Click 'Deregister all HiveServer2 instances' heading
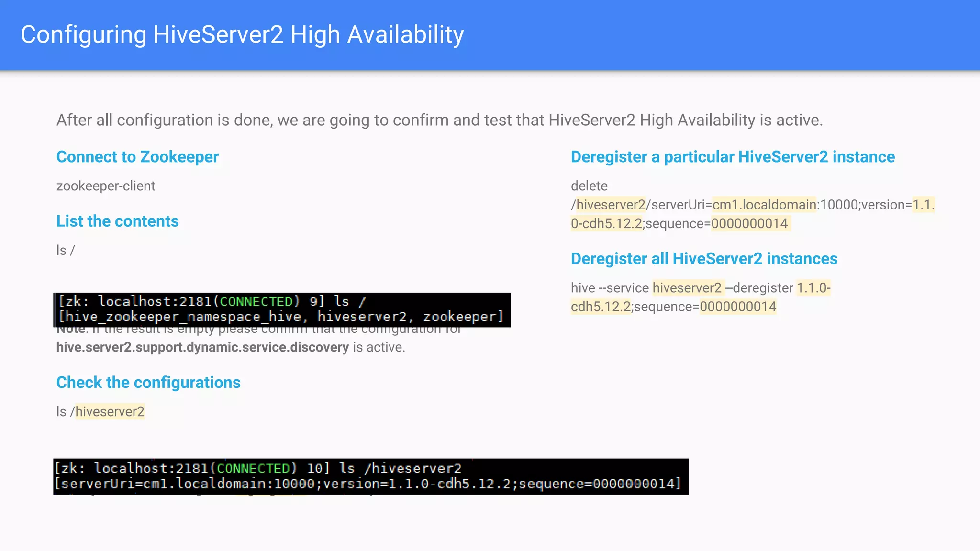 click(x=704, y=259)
